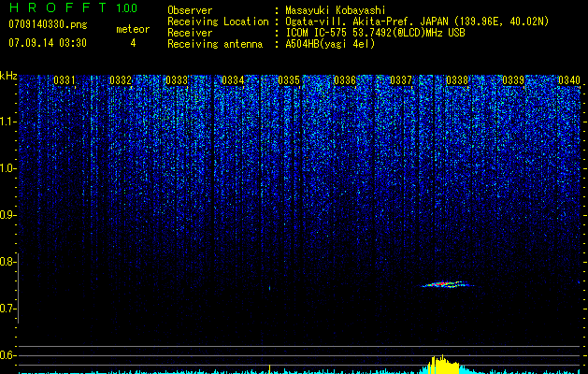Click the 0.9 kHz axis label

pyautogui.click(x=7, y=215)
